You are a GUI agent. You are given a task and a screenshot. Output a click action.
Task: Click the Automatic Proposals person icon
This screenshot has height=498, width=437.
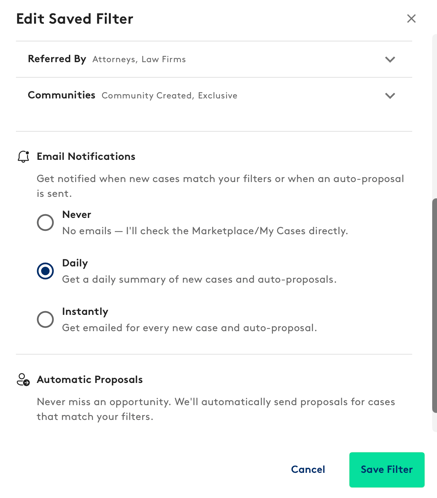click(x=23, y=379)
